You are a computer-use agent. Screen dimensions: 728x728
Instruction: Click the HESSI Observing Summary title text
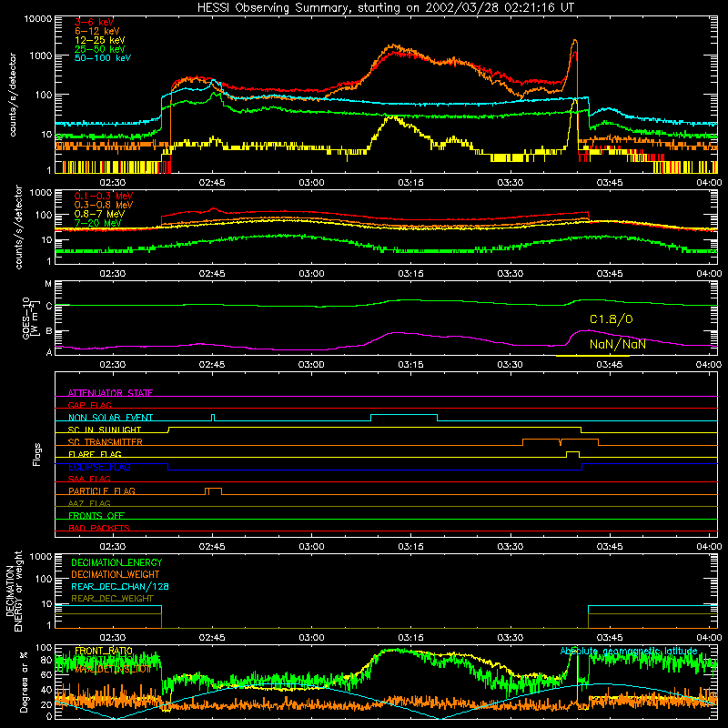point(385,8)
